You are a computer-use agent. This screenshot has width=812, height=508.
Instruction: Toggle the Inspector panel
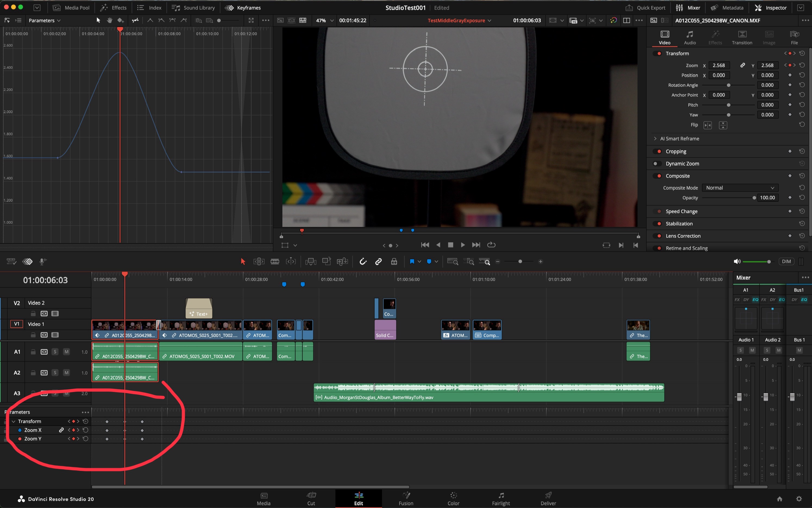tap(771, 7)
